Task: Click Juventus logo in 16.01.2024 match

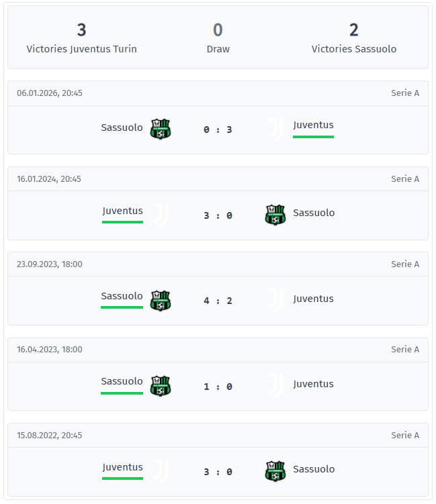Action: (161, 215)
